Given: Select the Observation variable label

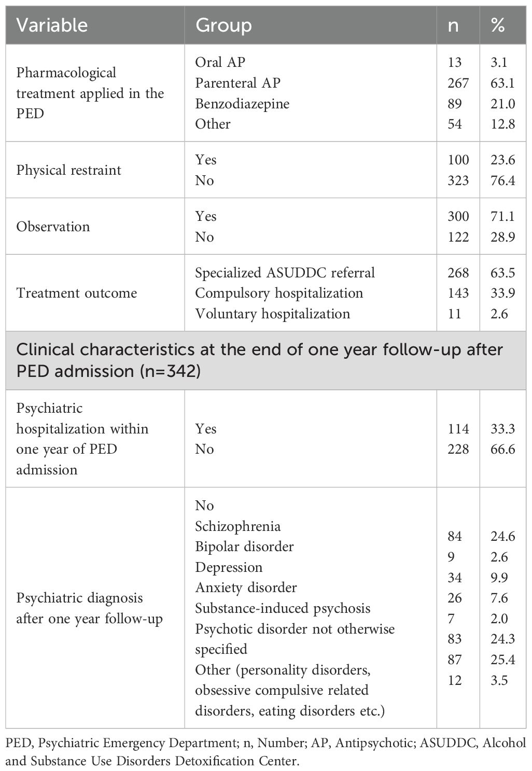Looking at the screenshot, I should pyautogui.click(x=53, y=227).
